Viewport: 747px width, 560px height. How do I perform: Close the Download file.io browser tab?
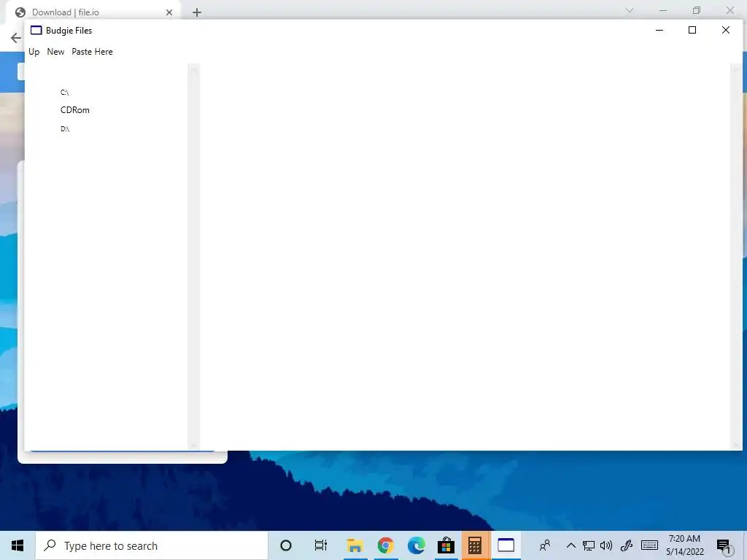coord(169,12)
